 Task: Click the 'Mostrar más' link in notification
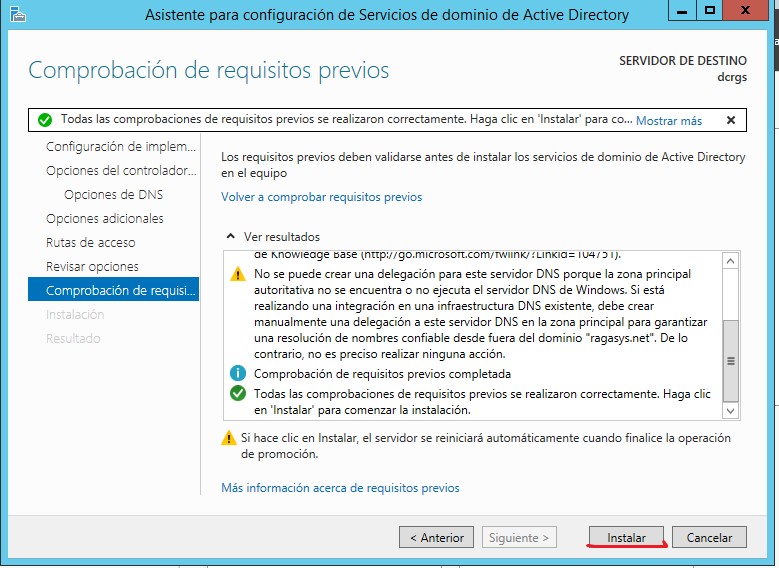click(x=669, y=121)
